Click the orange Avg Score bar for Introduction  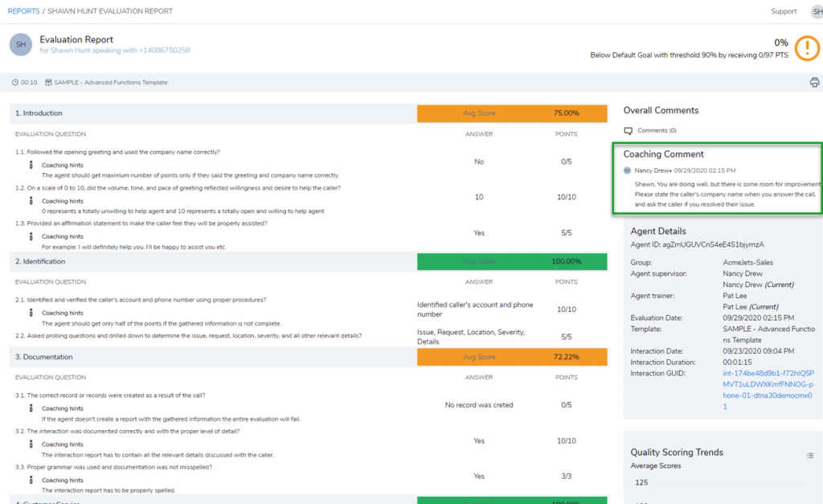(x=512, y=113)
